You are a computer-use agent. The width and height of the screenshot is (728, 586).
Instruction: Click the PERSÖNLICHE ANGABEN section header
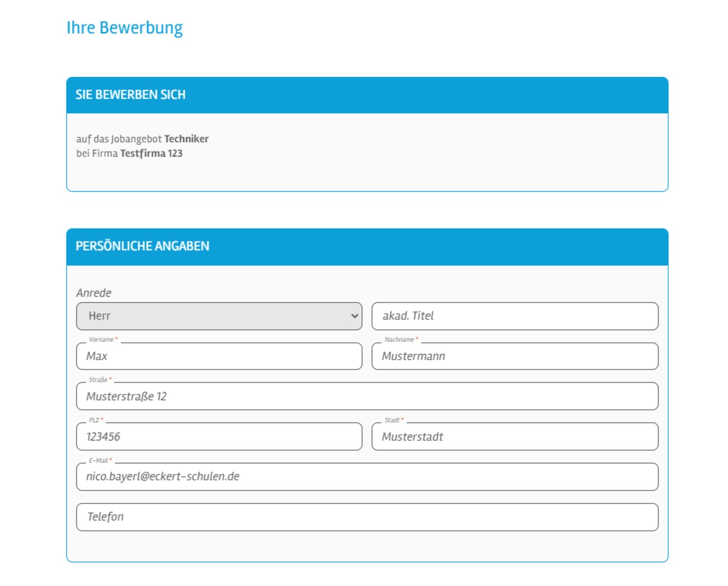pyautogui.click(x=367, y=247)
